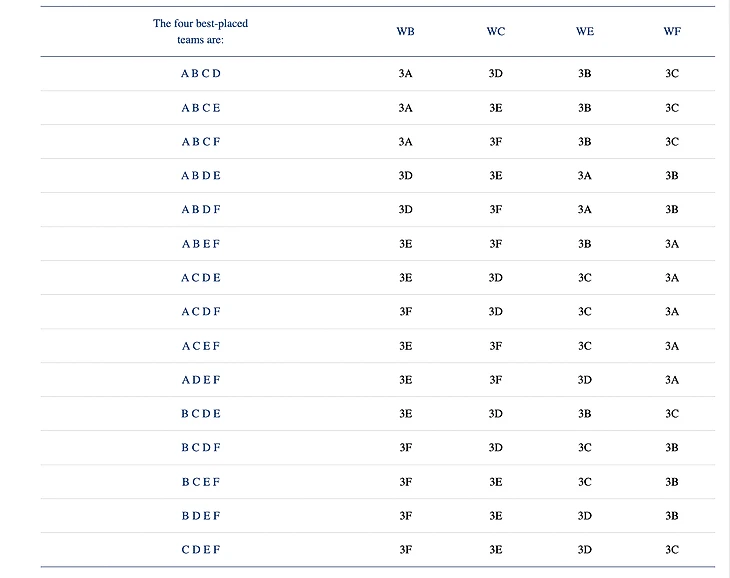Viewport: 730px width, 578px height.
Task: Select the WE cell in row A B D F
Action: [x=585, y=210]
